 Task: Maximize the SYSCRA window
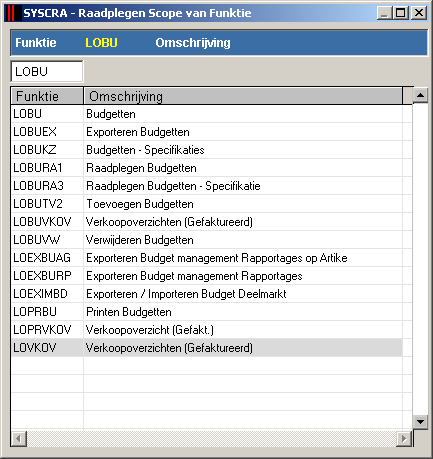click(x=401, y=13)
